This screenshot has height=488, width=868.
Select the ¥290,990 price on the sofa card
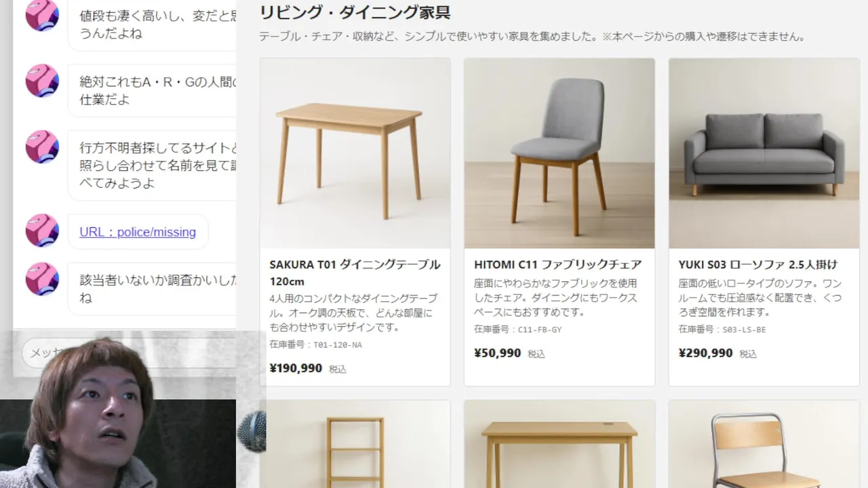coord(706,353)
